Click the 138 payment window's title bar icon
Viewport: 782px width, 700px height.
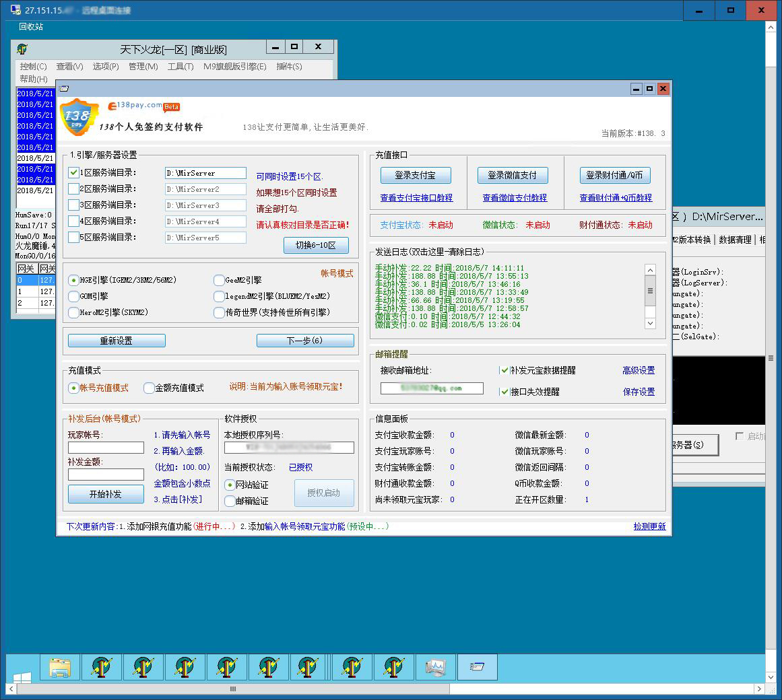click(65, 89)
